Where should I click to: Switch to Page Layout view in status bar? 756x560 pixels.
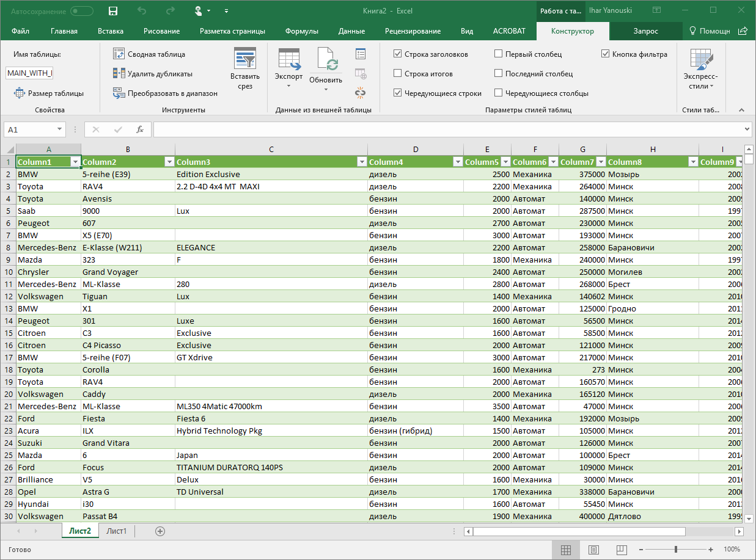593,550
